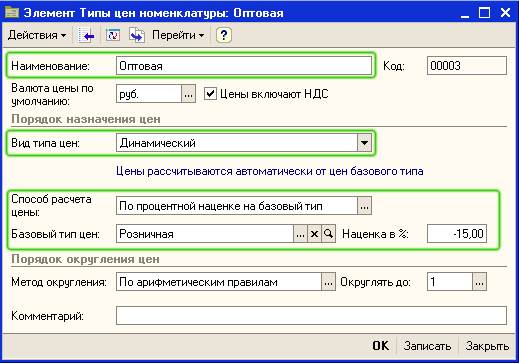Click the По процентной наценке field

tap(237, 206)
